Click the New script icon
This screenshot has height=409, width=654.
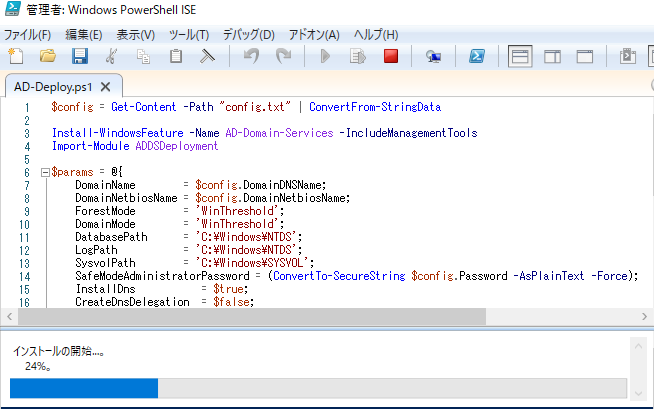16,56
